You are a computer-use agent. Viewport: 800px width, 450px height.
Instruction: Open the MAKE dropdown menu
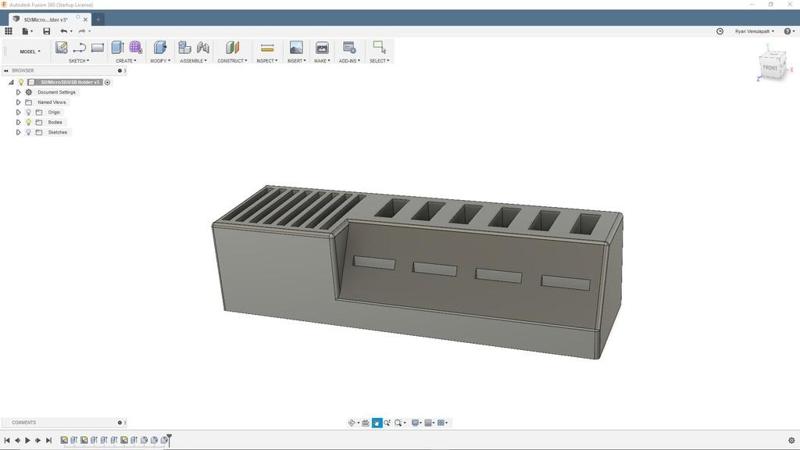(322, 61)
